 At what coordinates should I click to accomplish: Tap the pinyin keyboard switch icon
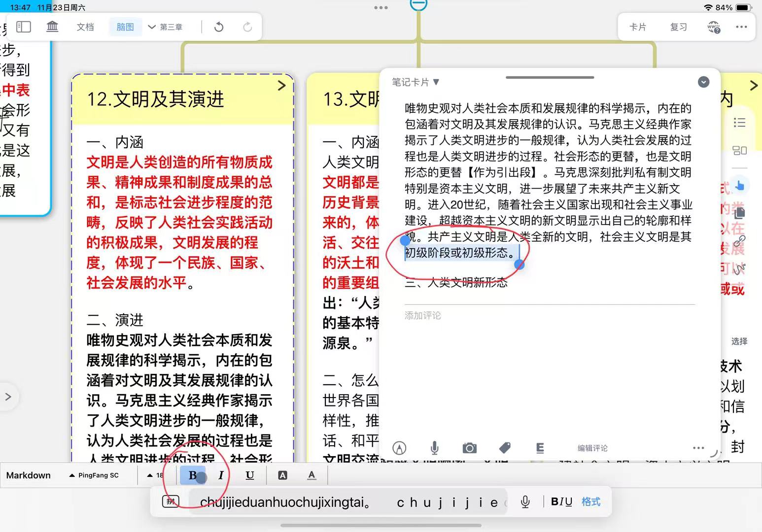point(171,502)
